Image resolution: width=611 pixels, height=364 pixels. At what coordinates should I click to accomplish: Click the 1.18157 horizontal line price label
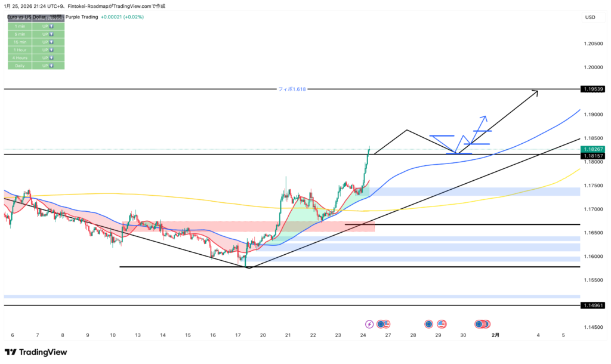[x=594, y=155]
